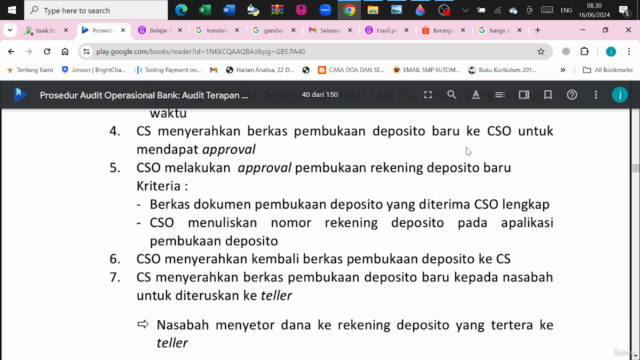The image size is (640, 360).
Task: Click the italic word 'teller' in item 7
Action: click(276, 296)
